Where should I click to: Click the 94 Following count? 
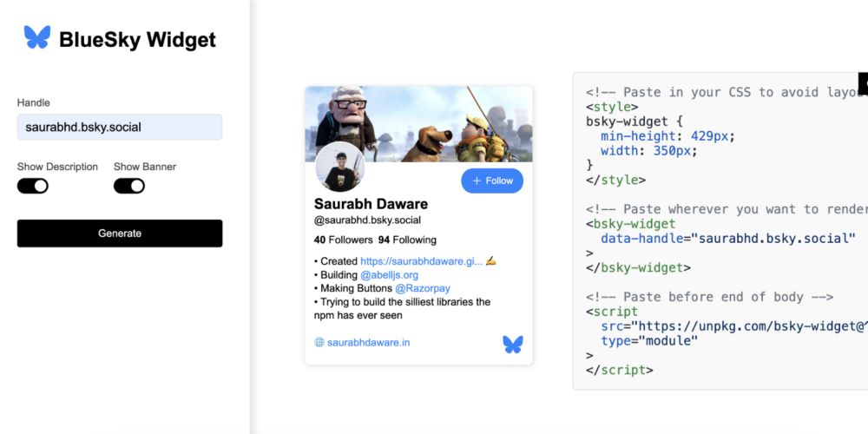[407, 240]
